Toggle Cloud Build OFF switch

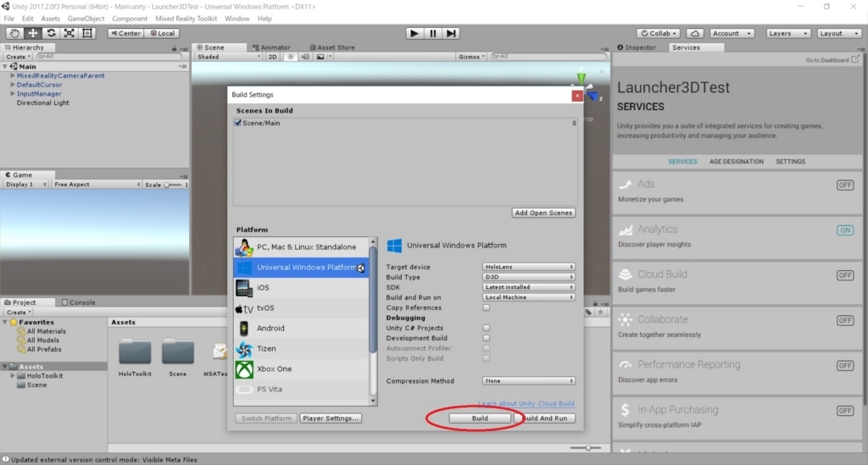[x=845, y=275]
